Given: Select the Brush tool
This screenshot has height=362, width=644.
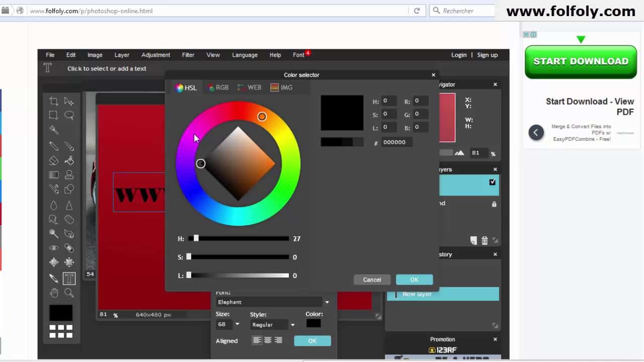Looking at the screenshot, I should tap(69, 146).
